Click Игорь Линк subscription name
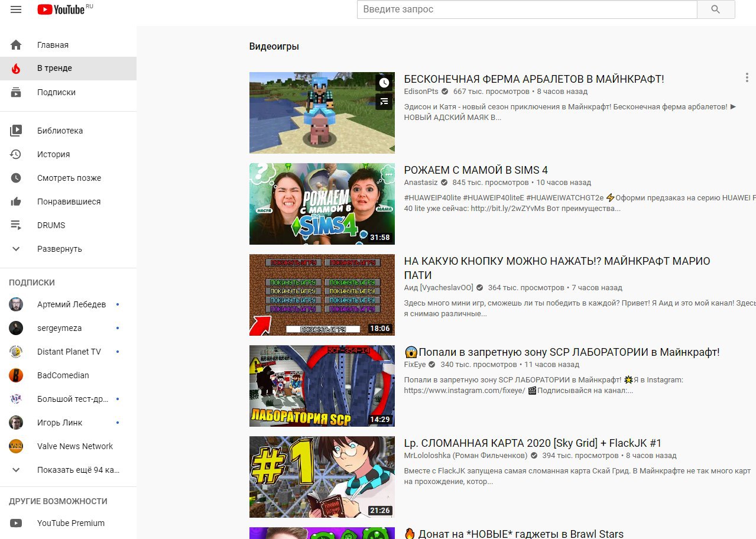The width and height of the screenshot is (756, 539). (x=60, y=423)
